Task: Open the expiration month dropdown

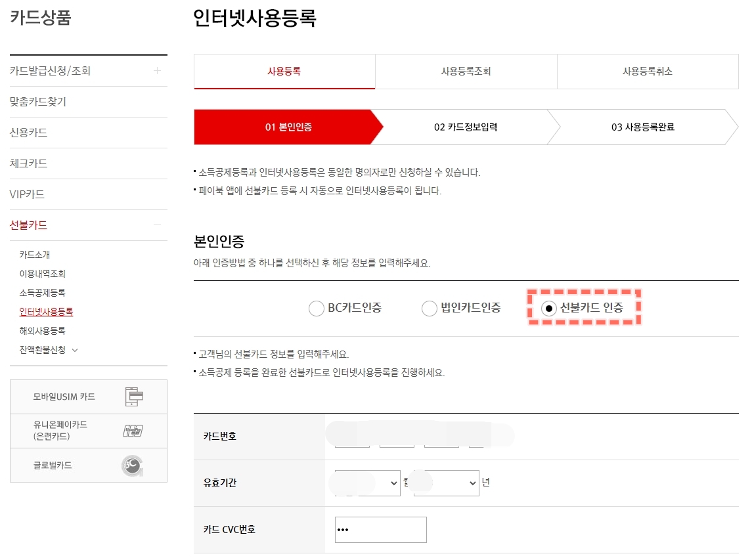Action: (365, 483)
